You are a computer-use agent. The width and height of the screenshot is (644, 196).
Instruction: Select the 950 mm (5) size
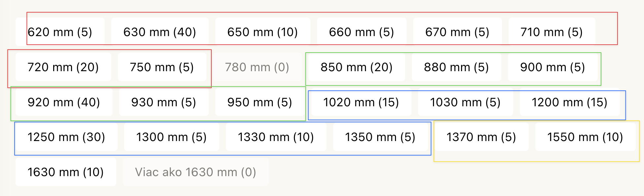click(x=260, y=102)
